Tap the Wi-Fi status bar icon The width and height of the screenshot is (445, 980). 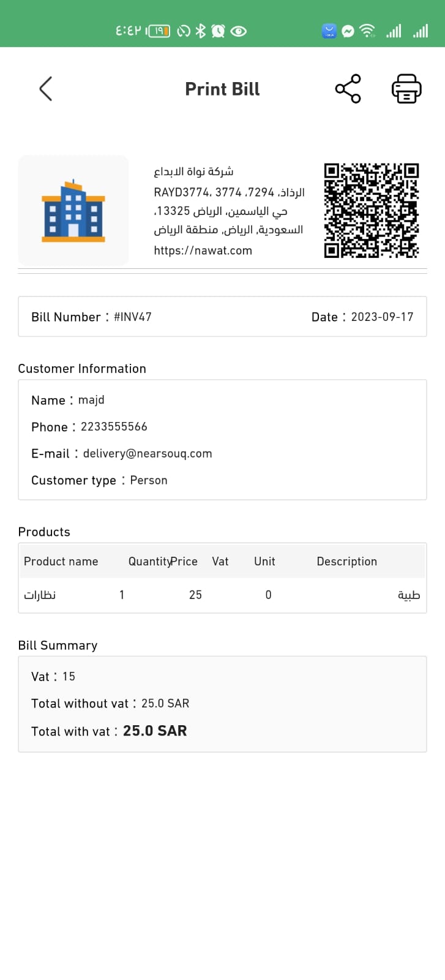(x=367, y=31)
